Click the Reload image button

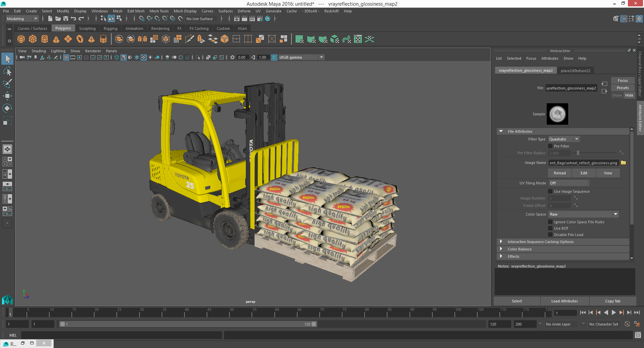pyautogui.click(x=559, y=173)
